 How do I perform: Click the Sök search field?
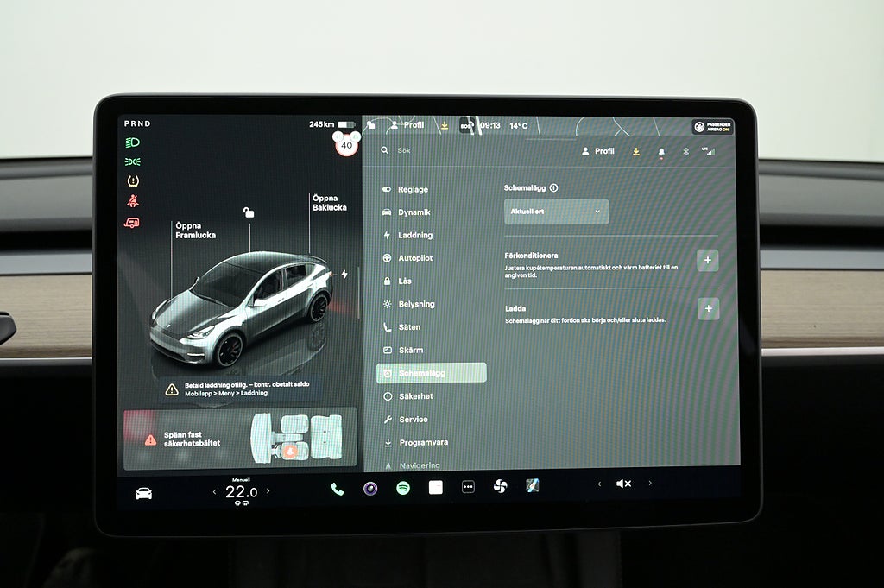tap(466, 150)
